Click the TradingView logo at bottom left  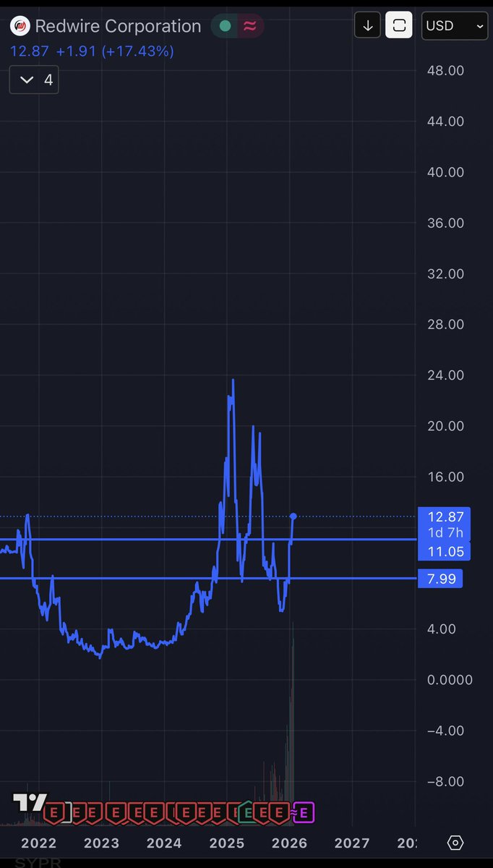[30, 803]
